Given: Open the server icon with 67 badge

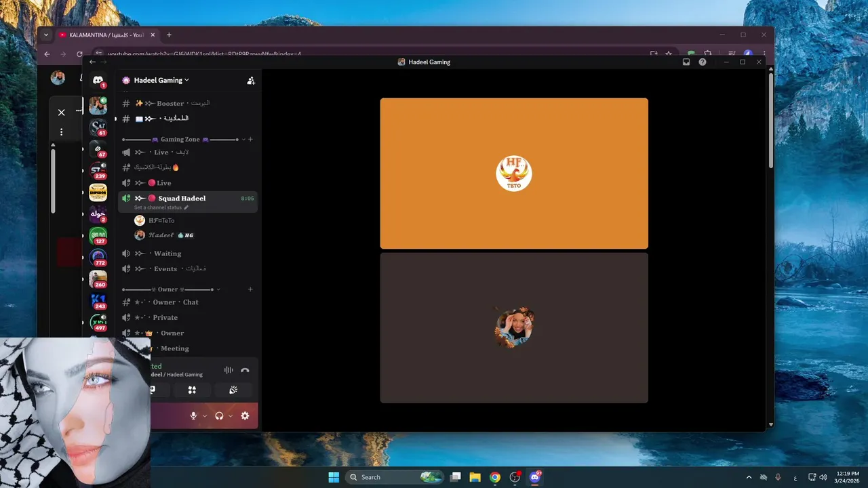Looking at the screenshot, I should (98, 149).
